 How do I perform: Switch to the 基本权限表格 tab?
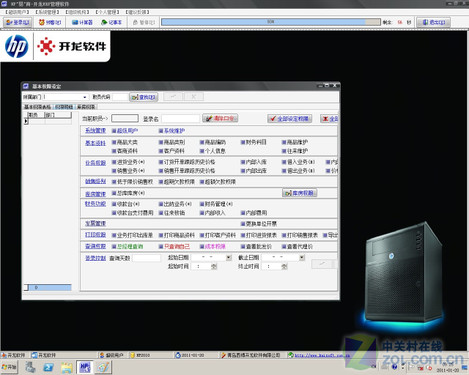(37, 107)
